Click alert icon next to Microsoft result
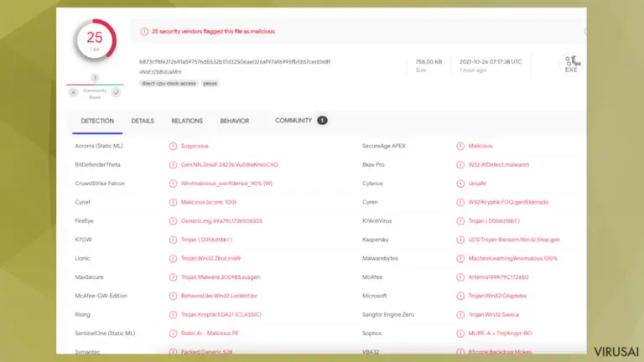This screenshot has height=362, width=644. point(460,296)
